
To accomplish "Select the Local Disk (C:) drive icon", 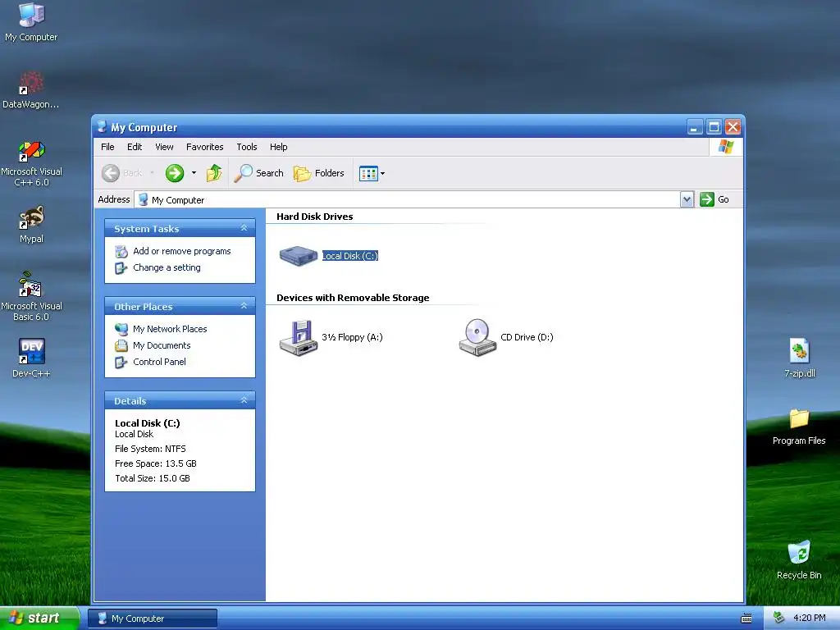I will pyautogui.click(x=299, y=256).
